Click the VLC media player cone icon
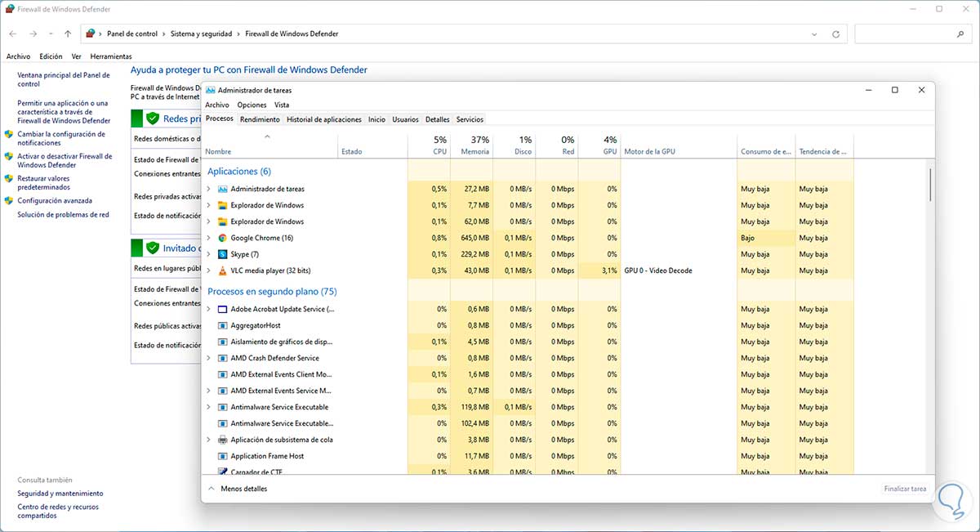This screenshot has width=980, height=532. pyautogui.click(x=223, y=270)
